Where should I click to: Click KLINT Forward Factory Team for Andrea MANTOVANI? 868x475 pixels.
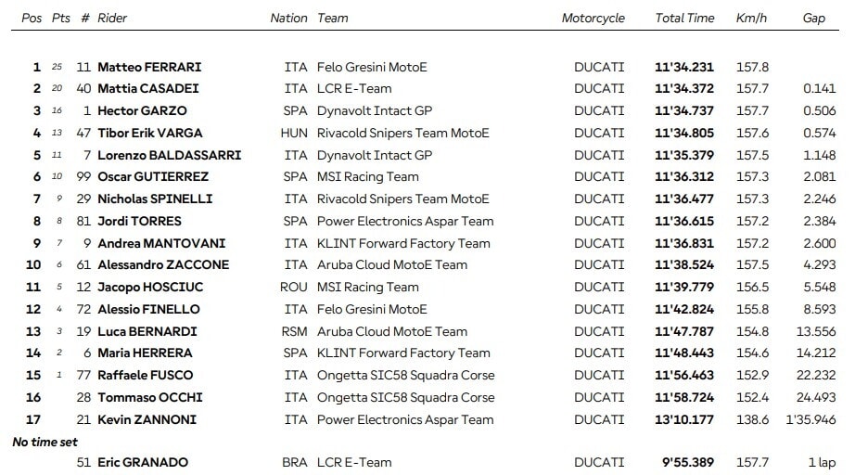click(x=403, y=243)
